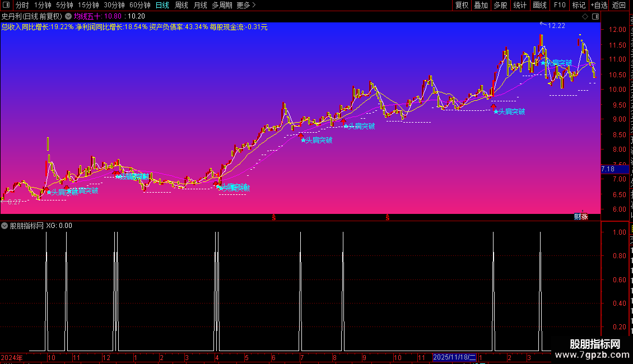Click the 7.18 price tag on axis

click(608, 169)
